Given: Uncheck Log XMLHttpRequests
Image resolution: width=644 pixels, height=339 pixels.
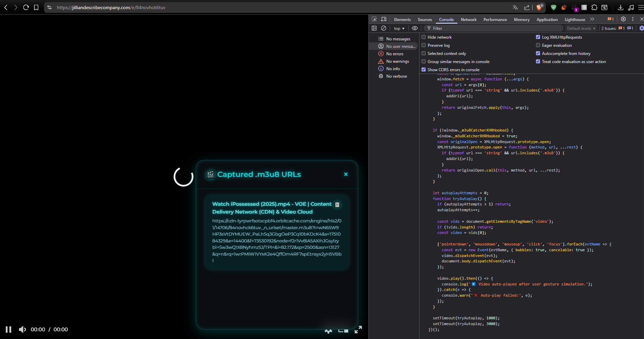Looking at the screenshot, I should pyautogui.click(x=538, y=37).
